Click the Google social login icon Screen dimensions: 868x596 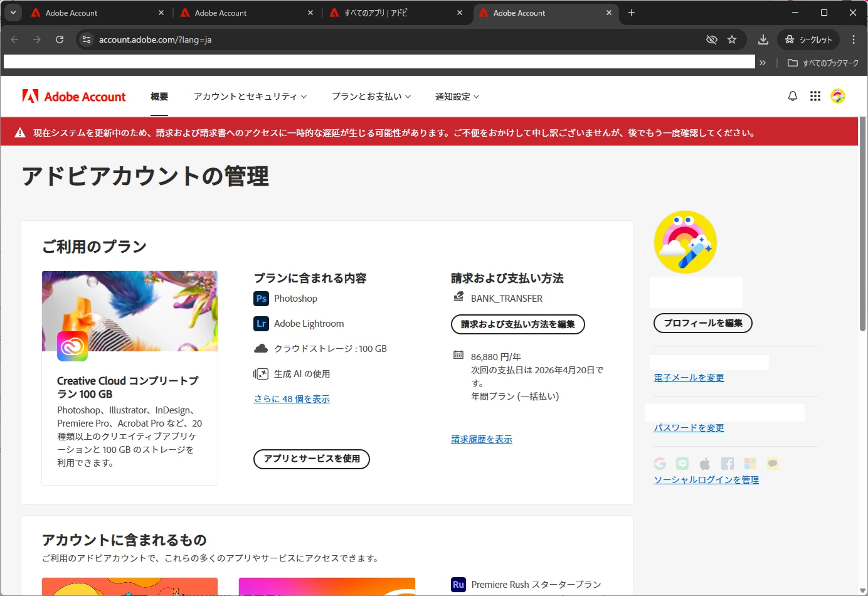[x=660, y=464]
